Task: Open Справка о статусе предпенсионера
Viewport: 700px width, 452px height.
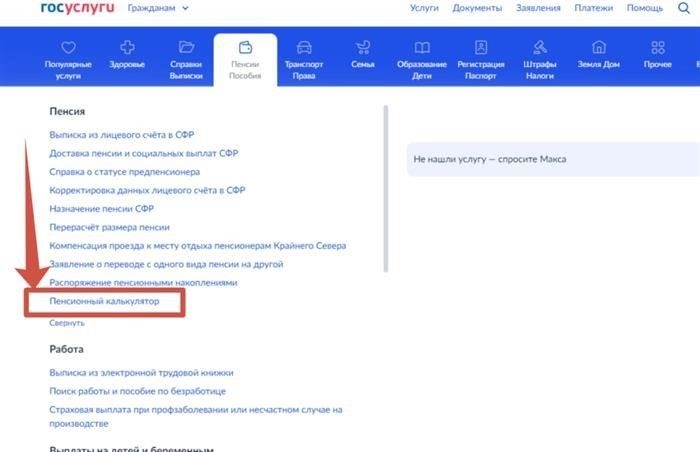Action: [125, 172]
